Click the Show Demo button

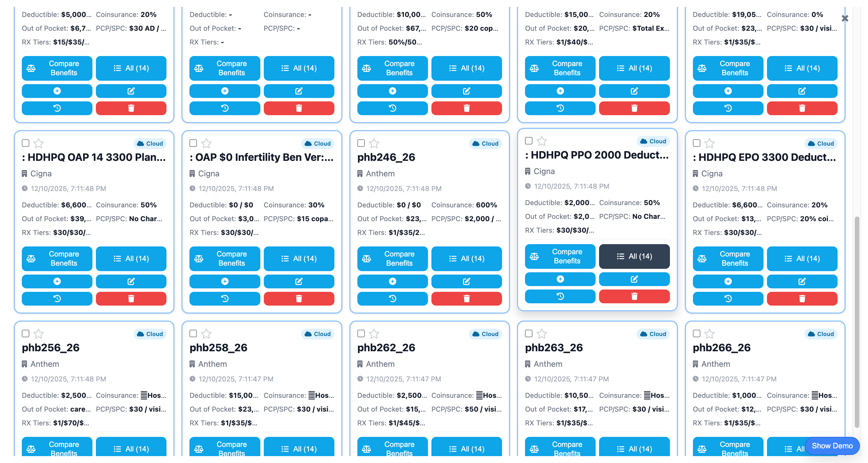[x=832, y=445]
